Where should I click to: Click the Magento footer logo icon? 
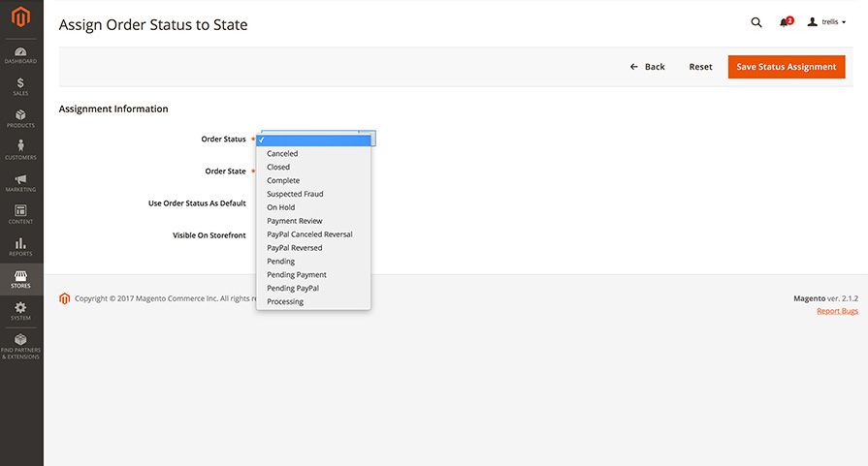point(64,298)
